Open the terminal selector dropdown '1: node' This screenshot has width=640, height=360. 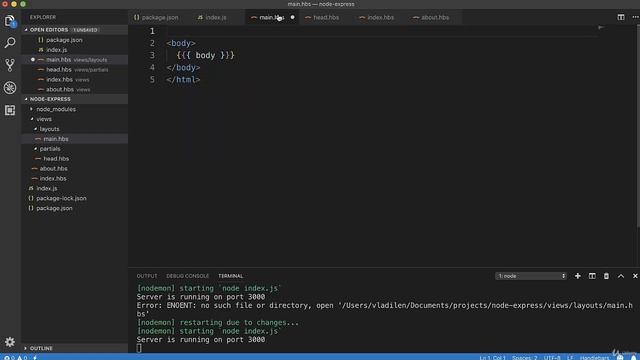[531, 276]
